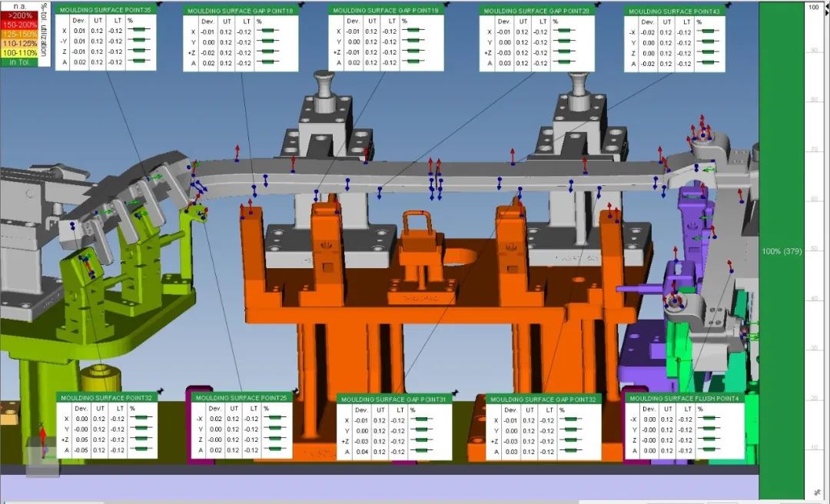Select the >200% legend color swatch
830x504 pixels.
19,16
